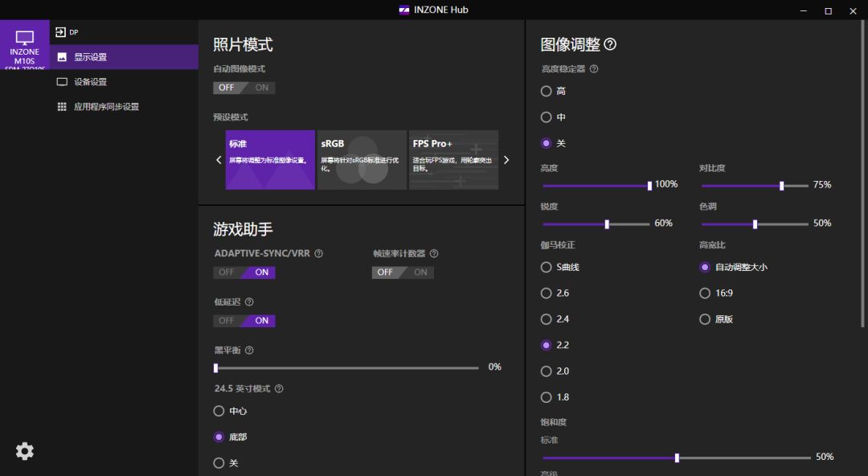Click the 75% contrast value
The image size is (868, 476).
coord(822,185)
